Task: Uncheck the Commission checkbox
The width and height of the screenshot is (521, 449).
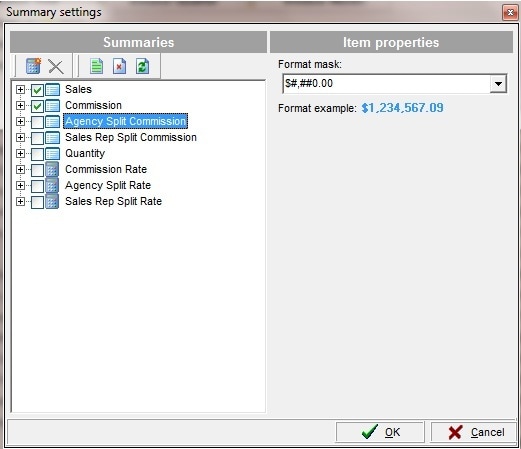Action: tap(37, 106)
